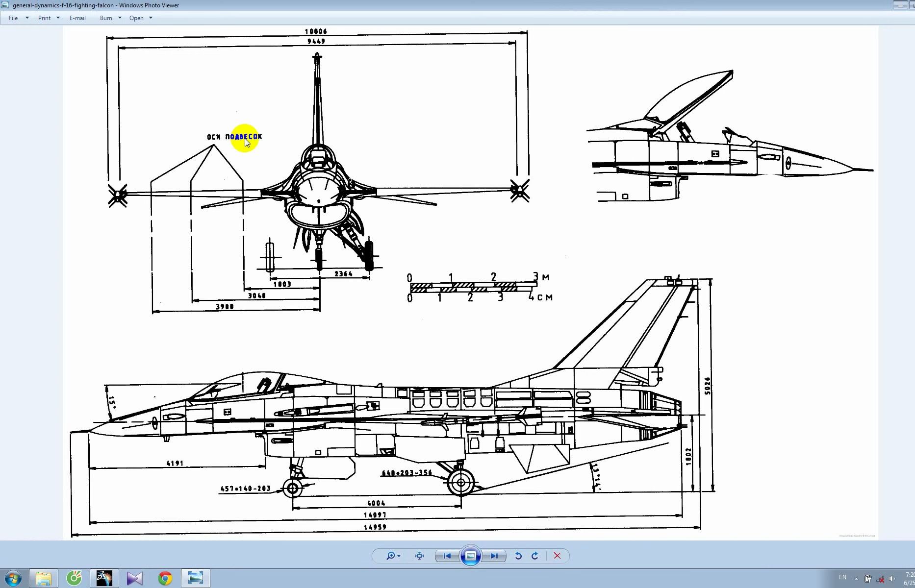Play the slide show
The image size is (915, 588).
click(470, 556)
